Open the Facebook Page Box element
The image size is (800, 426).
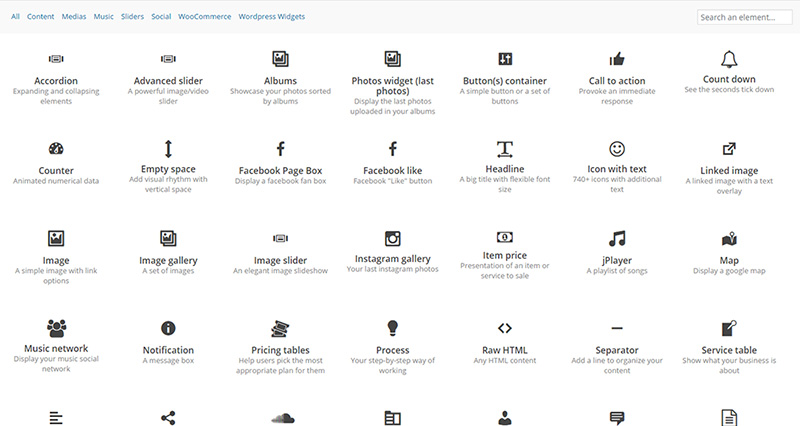280,170
